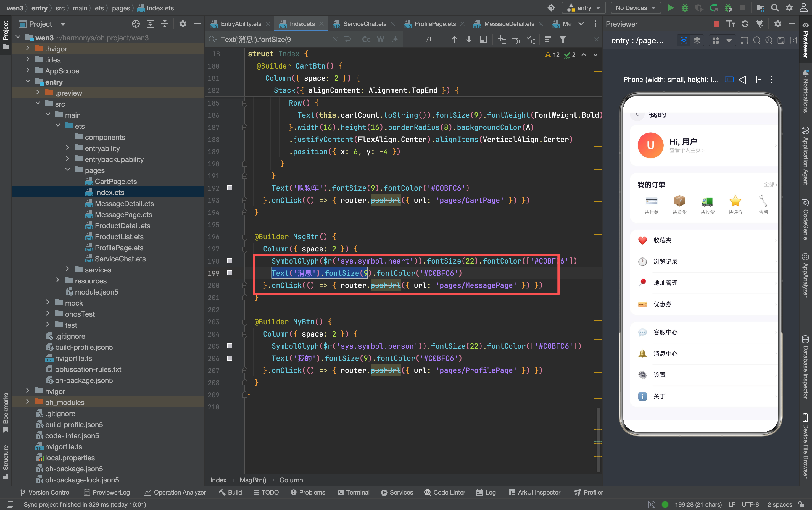
Task: Click color swatch in gutter at line 192
Action: [x=230, y=188]
